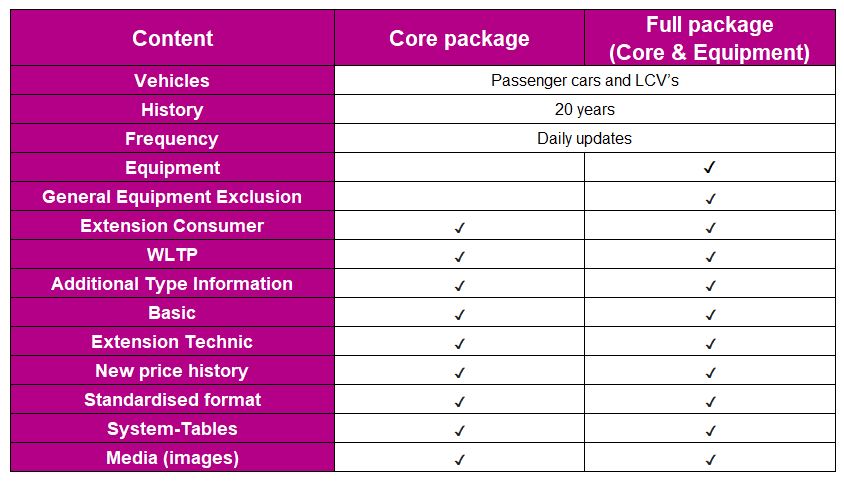This screenshot has width=844, height=481.
Task: Click the WLTP row label
Action: (172, 255)
